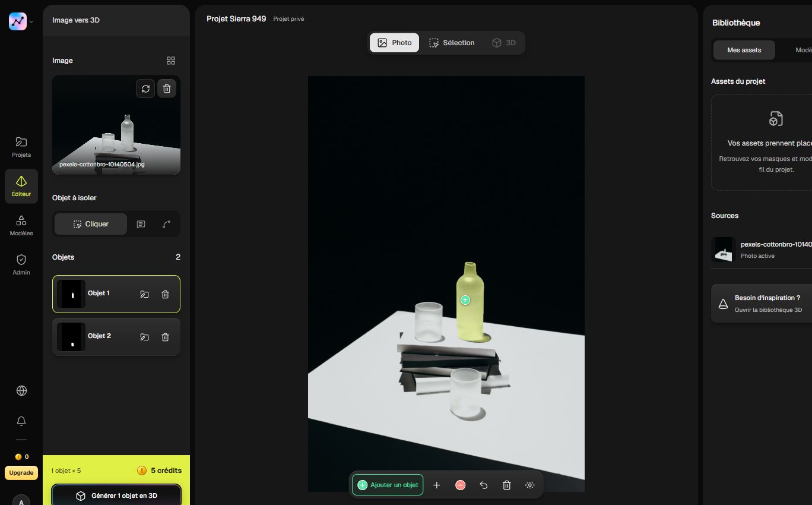The height and width of the screenshot is (505, 812).
Task: Clear selection with bottom toolbar trash
Action: point(507,485)
